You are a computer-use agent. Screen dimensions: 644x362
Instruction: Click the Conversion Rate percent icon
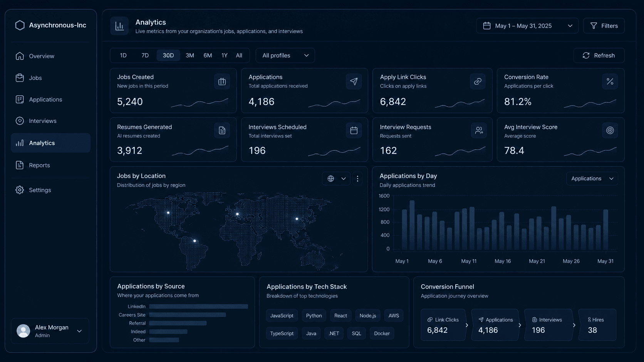click(x=610, y=81)
